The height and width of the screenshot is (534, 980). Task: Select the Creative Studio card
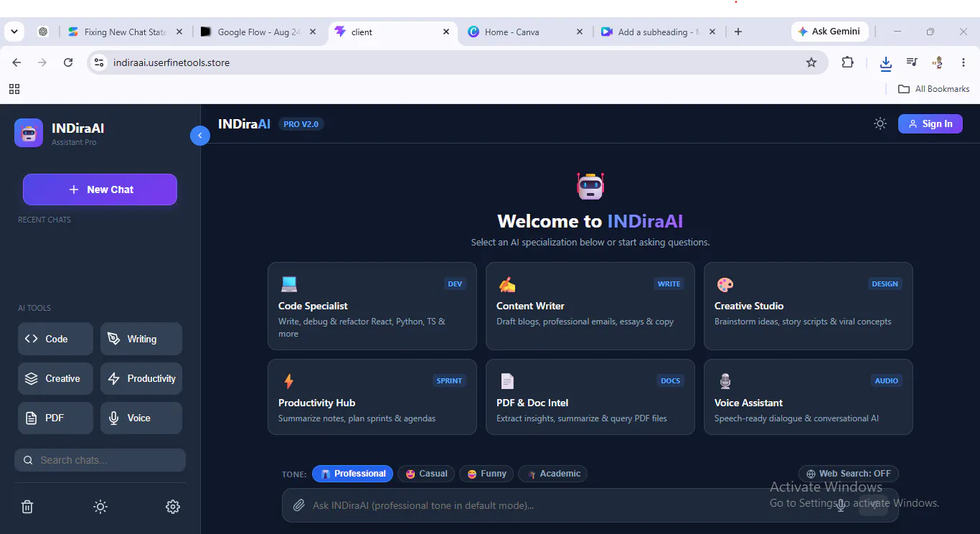click(809, 306)
